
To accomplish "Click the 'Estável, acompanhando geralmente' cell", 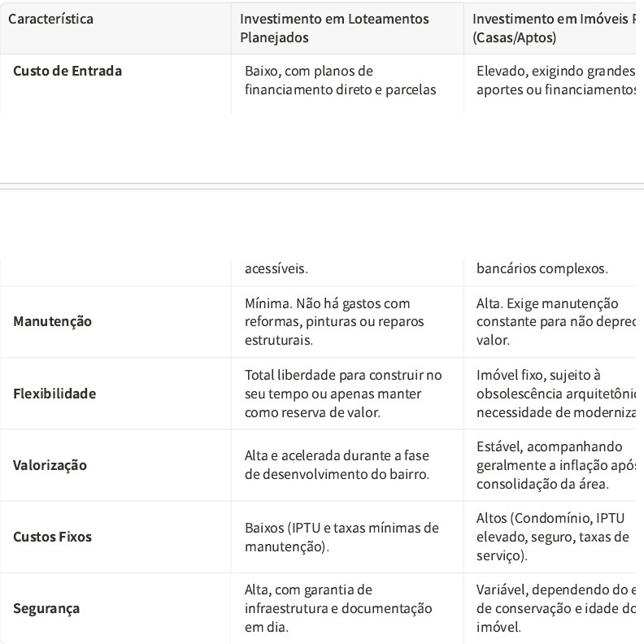I will (x=555, y=465).
